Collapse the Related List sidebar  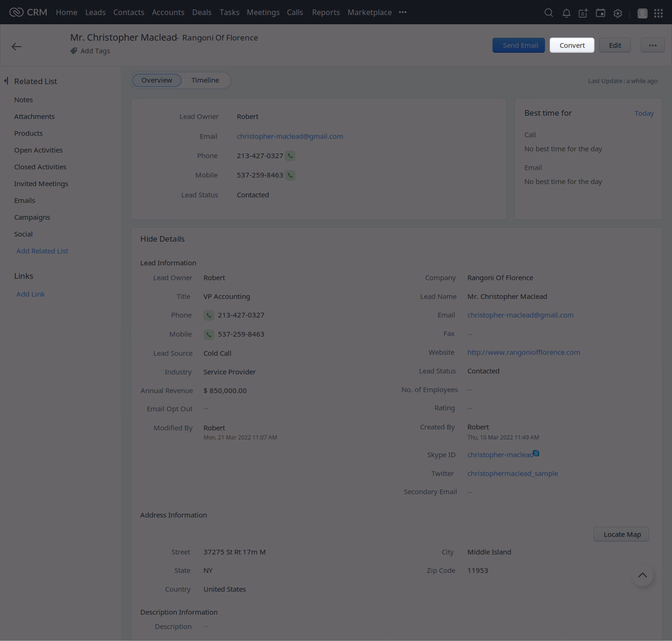click(x=6, y=81)
